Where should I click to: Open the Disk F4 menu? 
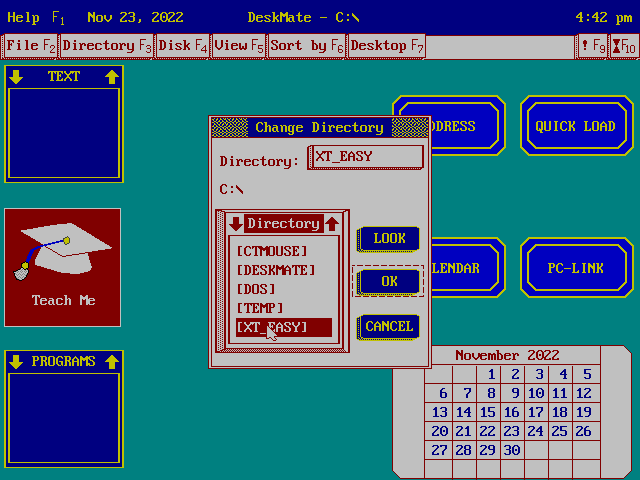coord(183,46)
